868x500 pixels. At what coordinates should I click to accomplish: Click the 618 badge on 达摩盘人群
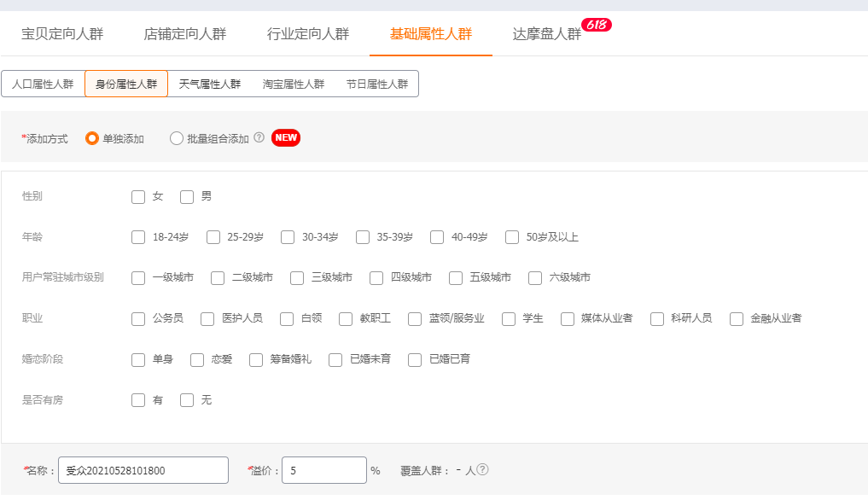597,25
